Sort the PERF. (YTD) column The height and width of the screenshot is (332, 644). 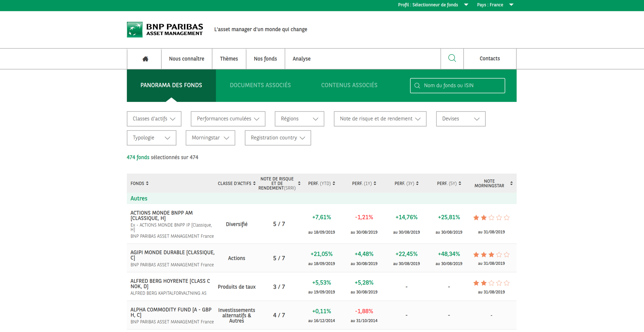(x=334, y=183)
